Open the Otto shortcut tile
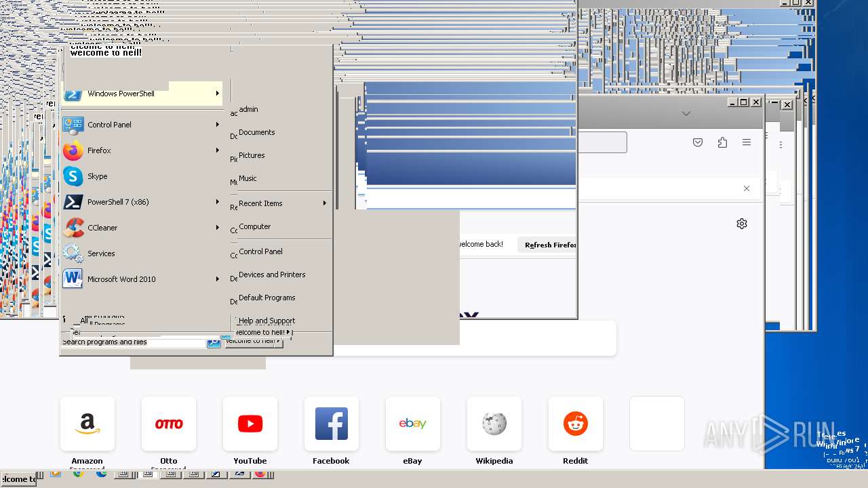 click(169, 424)
